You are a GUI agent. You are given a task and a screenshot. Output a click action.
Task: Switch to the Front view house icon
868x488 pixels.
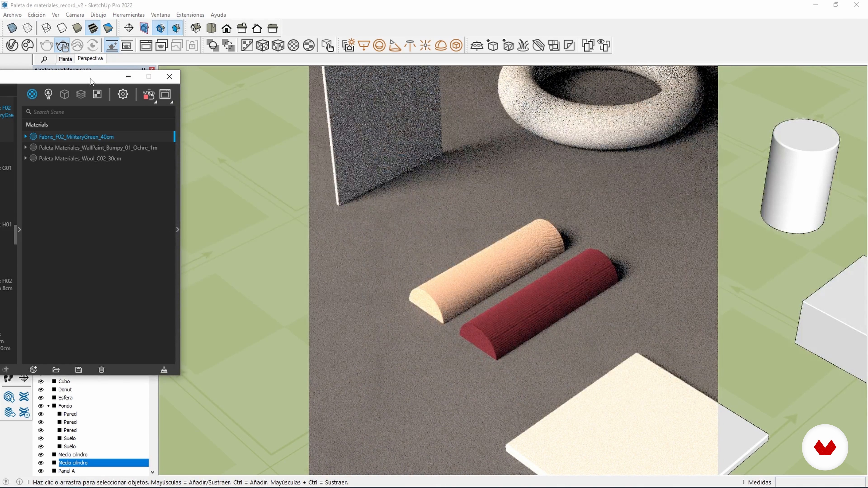tap(227, 28)
